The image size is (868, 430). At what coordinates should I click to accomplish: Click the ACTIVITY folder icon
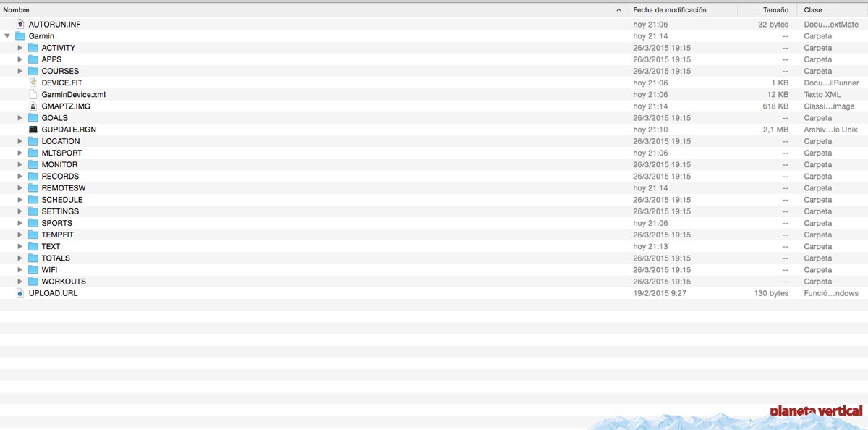(x=33, y=48)
